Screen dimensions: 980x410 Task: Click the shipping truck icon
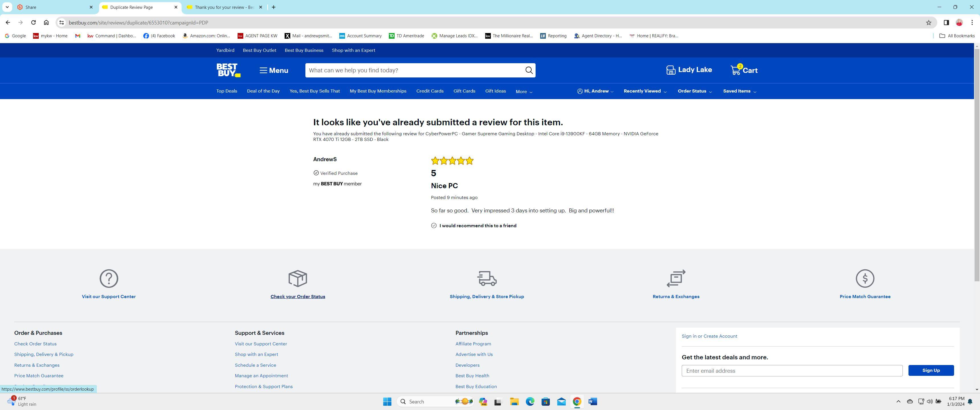coord(487,278)
